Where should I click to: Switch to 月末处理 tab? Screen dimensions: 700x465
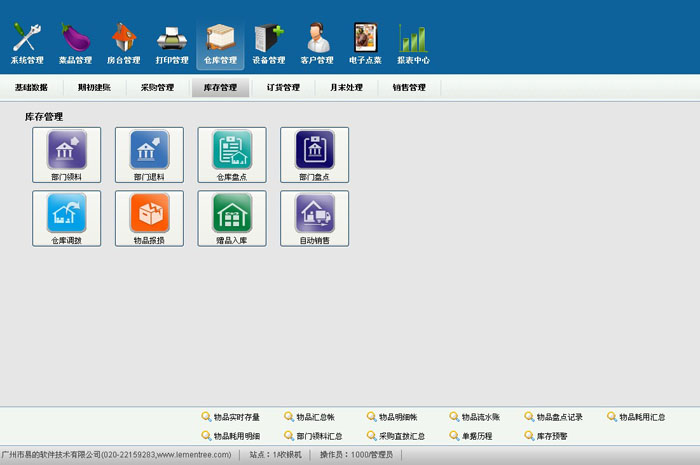coord(346,87)
